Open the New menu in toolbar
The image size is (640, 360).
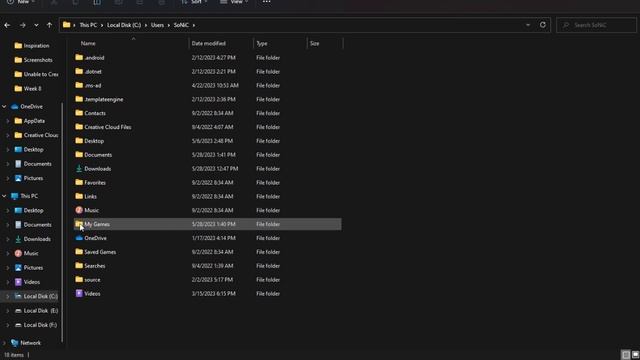(20, 2)
